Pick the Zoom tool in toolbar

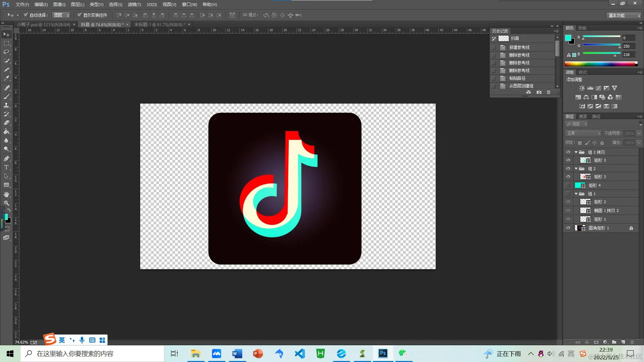pos(6,203)
